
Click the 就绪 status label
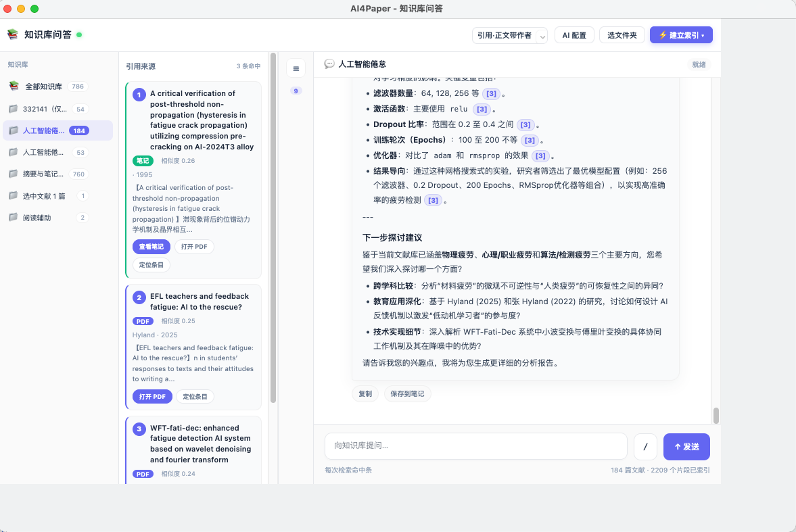click(699, 64)
